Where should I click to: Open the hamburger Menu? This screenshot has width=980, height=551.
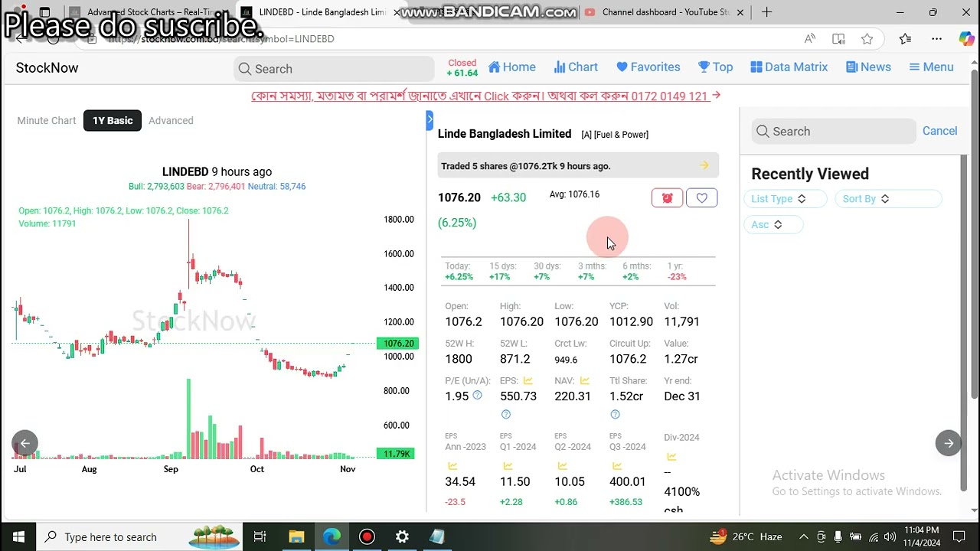[931, 67]
